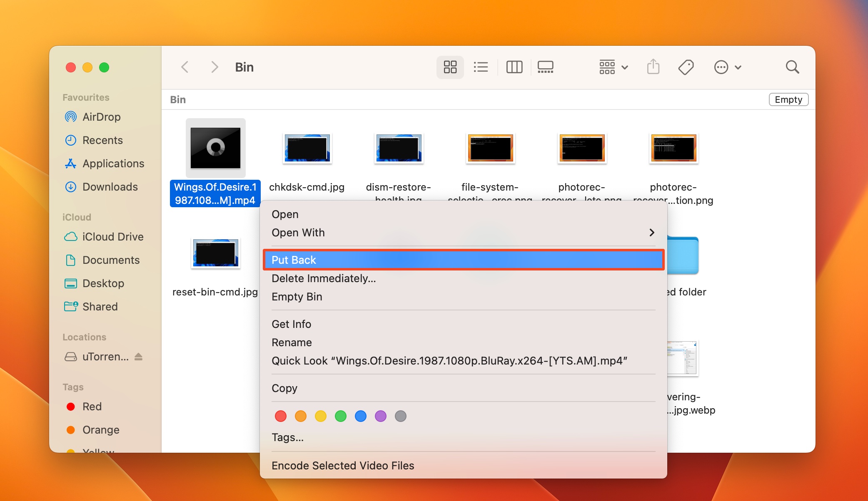Viewport: 868px width, 501px height.
Task: Click 'Encode Selected Video Files' option
Action: point(343,465)
